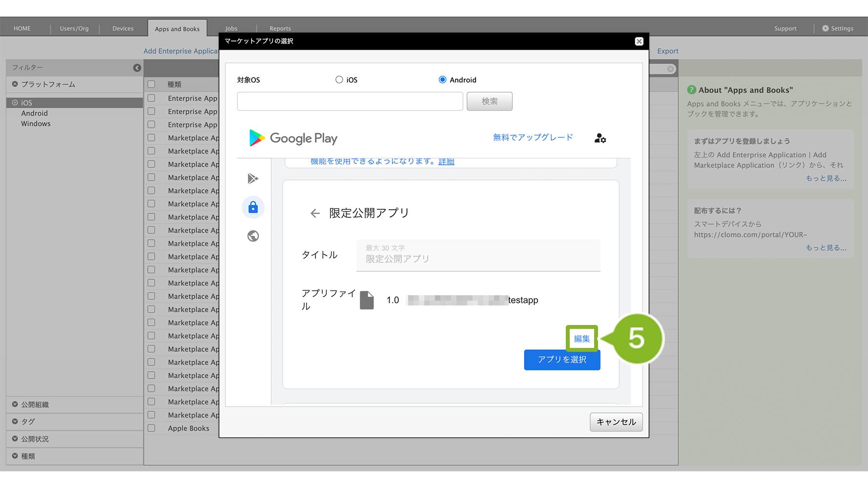
Task: Switch to the Devices tab
Action: (x=123, y=28)
